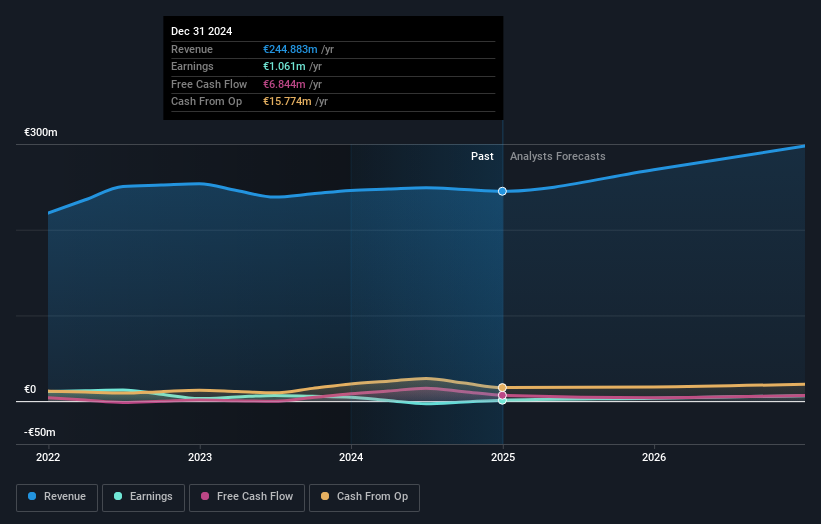Click the 2022 x-axis label
The width and height of the screenshot is (821, 524).
click(48, 458)
